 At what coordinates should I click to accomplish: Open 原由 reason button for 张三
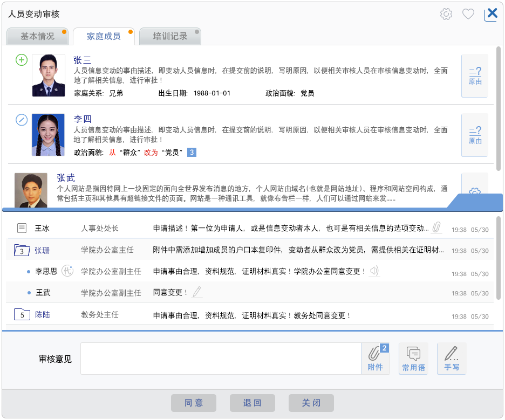pos(475,76)
